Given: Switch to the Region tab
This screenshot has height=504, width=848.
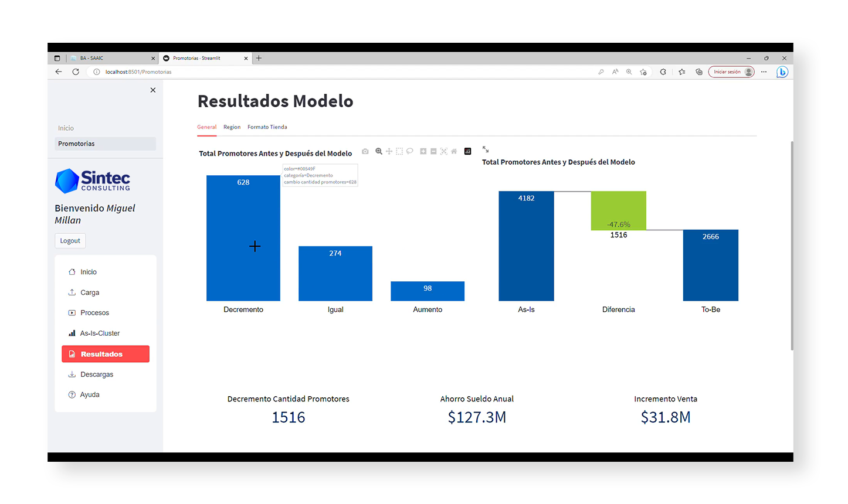Looking at the screenshot, I should (x=232, y=127).
